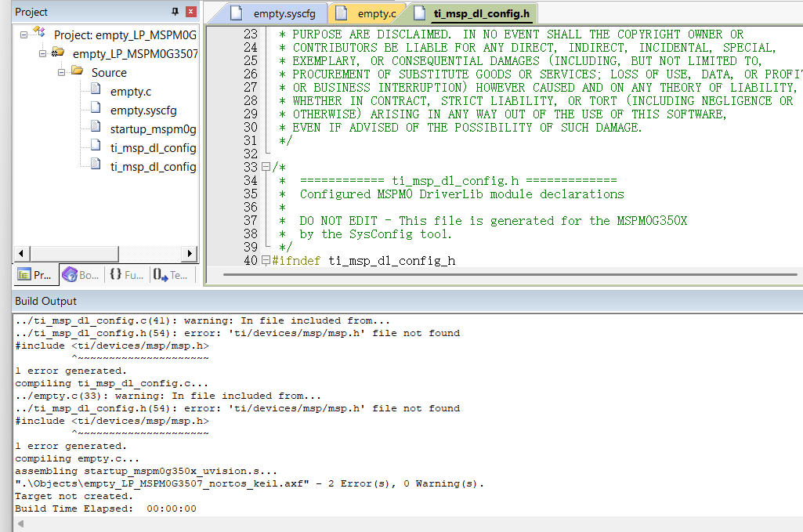Screen dimensions: 803x532
Task: Click the project root workspace icon
Action: coord(39,34)
